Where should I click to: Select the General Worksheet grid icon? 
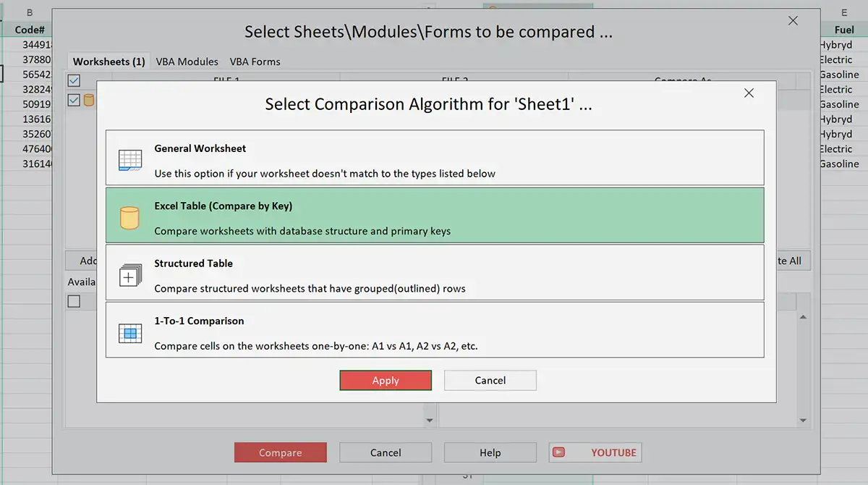pos(130,159)
